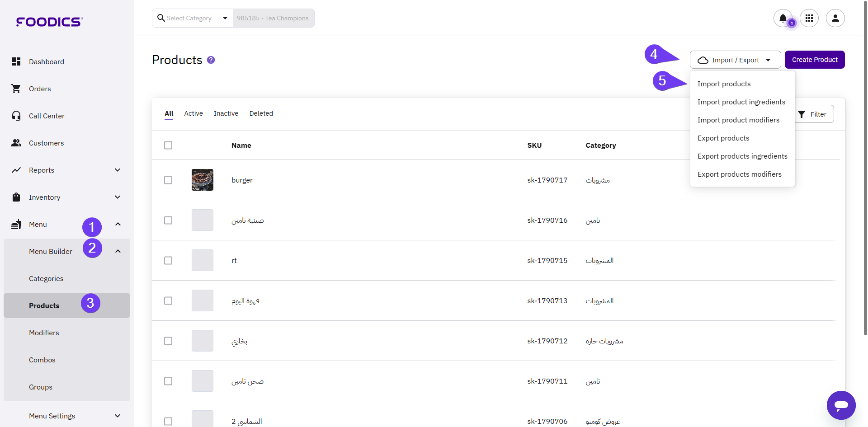Open the notifications bell icon
The height and width of the screenshot is (427, 868).
[x=783, y=18]
